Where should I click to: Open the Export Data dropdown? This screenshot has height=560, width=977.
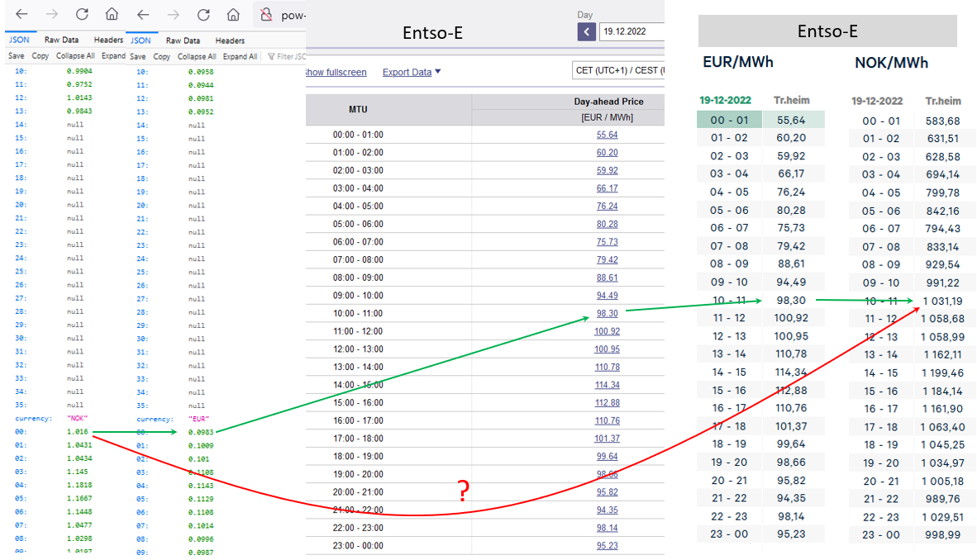410,72
